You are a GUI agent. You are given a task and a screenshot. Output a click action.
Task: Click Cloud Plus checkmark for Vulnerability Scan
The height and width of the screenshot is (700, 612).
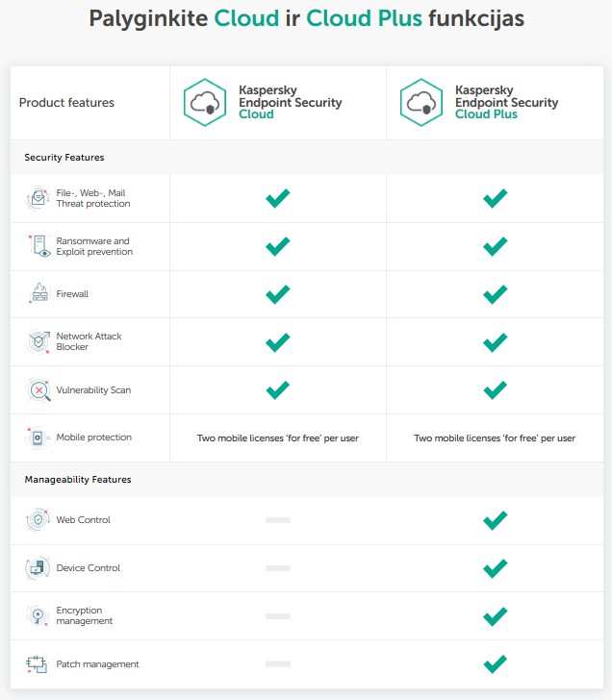click(x=495, y=389)
